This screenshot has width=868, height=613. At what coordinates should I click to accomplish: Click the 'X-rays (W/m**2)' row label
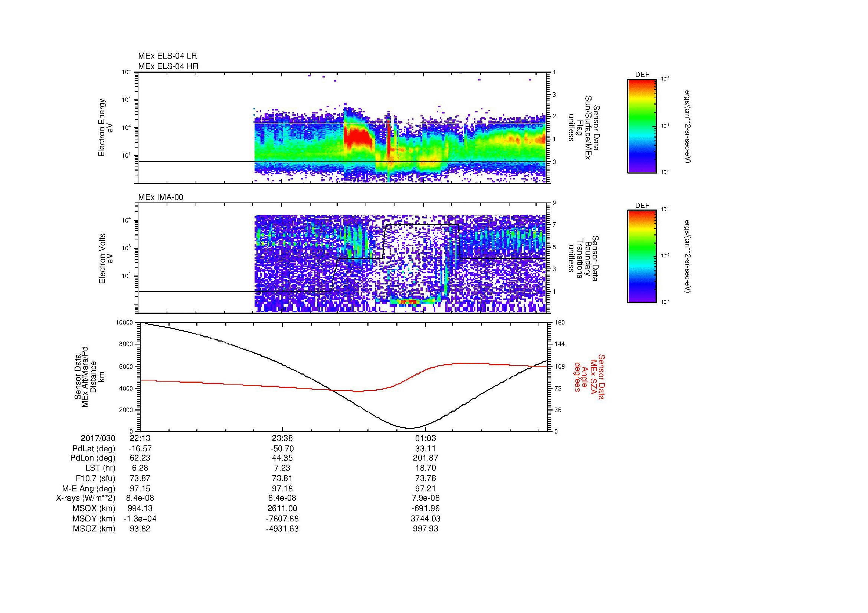[x=86, y=498]
